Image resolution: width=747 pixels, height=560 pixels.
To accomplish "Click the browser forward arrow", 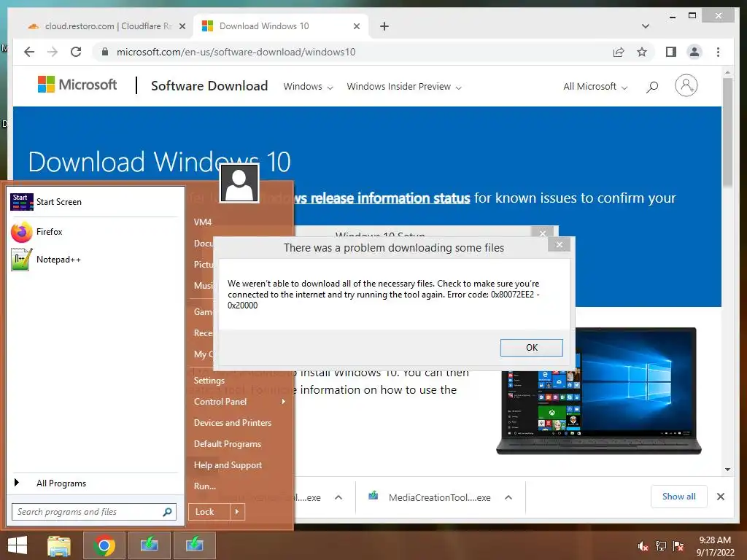I will (x=53, y=52).
